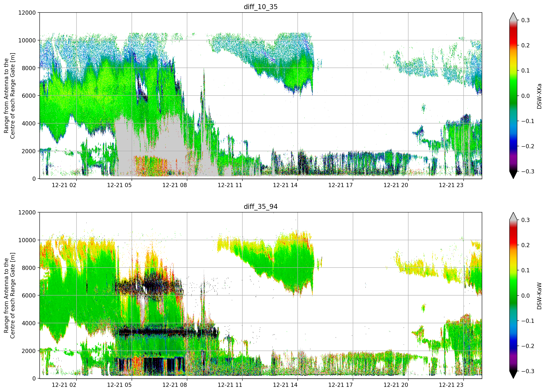Image resolution: width=546 pixels, height=392 pixels.
Task: Click the '12-21 20' x-tick under the diff_35_94 plot
Action: 396,385
